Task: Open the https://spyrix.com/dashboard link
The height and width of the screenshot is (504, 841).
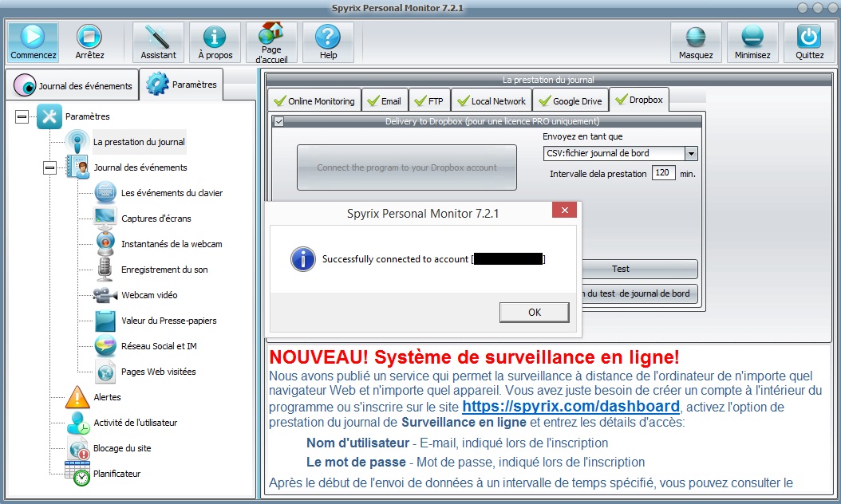Action: tap(571, 407)
